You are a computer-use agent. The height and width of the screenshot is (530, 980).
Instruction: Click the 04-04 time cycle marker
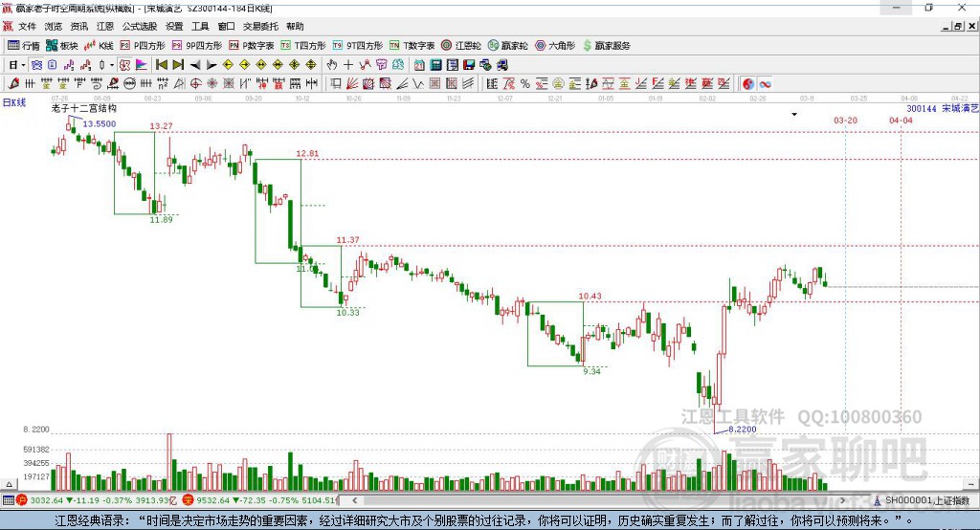(901, 120)
